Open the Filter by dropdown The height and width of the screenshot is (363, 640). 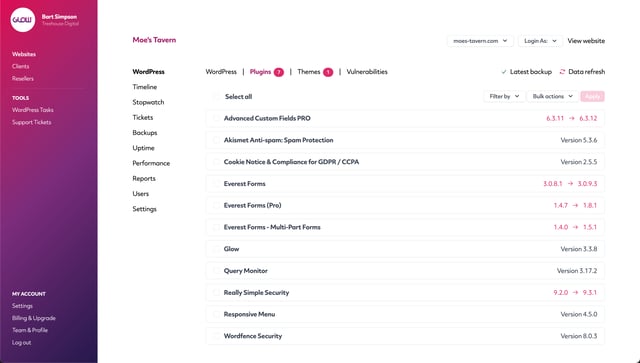click(504, 96)
